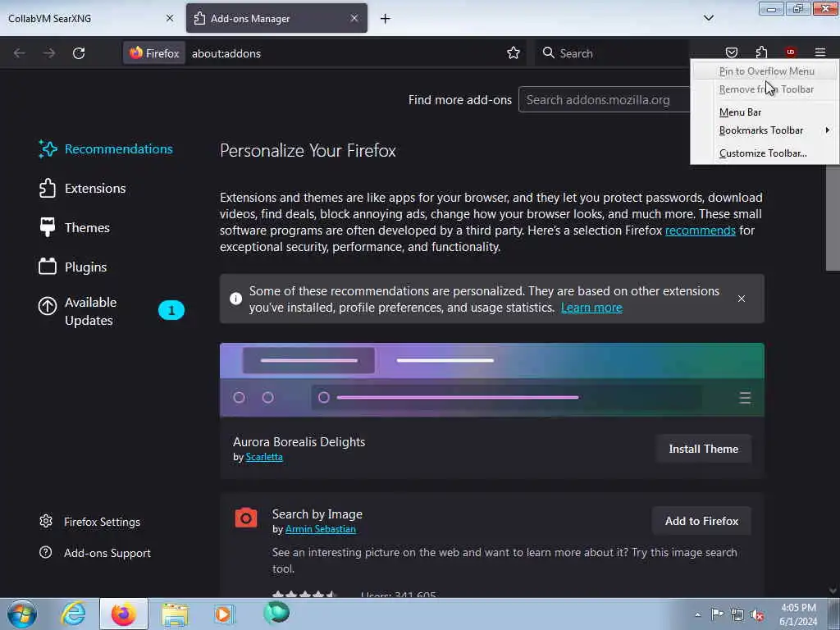Open the Extensions puzzle toolbar icon

pos(761,52)
